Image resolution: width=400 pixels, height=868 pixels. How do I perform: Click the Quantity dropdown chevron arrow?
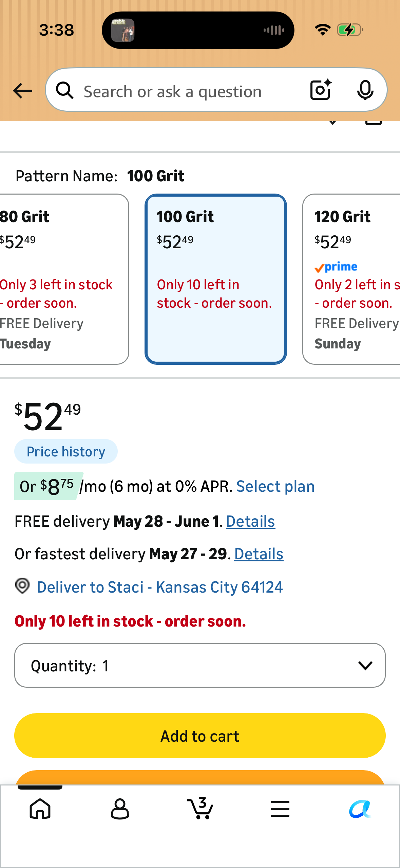point(365,666)
